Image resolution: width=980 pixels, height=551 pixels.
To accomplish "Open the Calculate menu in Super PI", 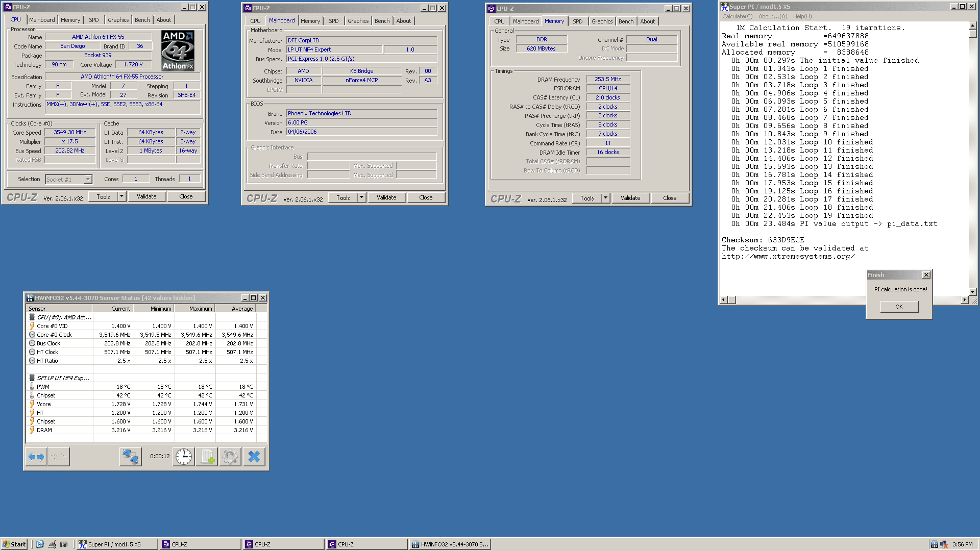I will coord(737,16).
